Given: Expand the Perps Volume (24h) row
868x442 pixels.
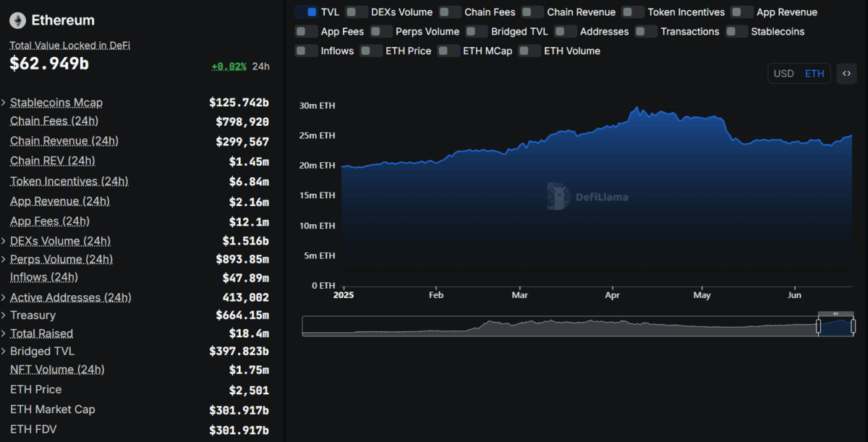Looking at the screenshot, I should [x=4, y=259].
